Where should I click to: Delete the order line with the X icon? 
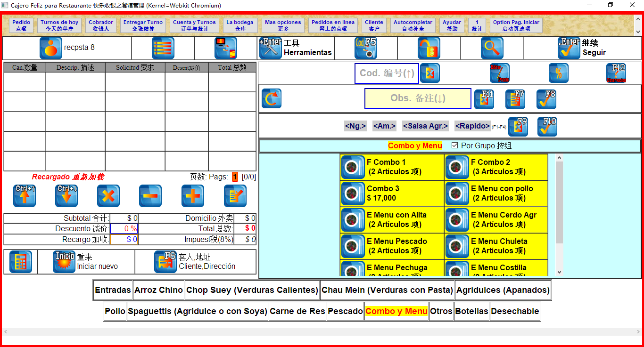pos(108,196)
